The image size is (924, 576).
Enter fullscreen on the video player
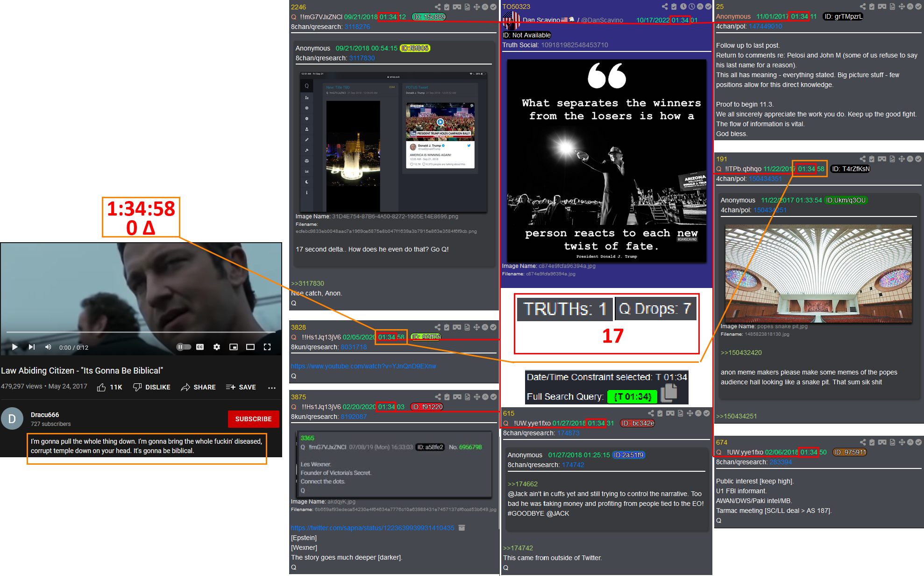point(267,347)
